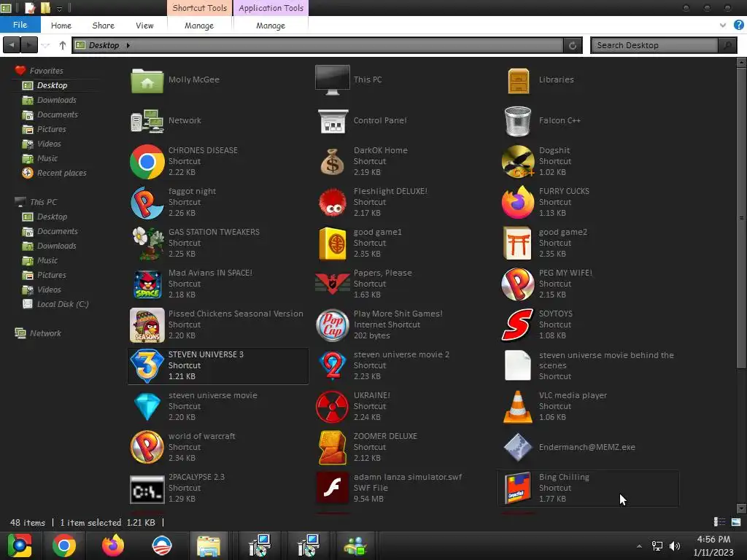Viewport: 747px width, 560px height.
Task: Click the scrollbar down arrow
Action: coord(741,508)
